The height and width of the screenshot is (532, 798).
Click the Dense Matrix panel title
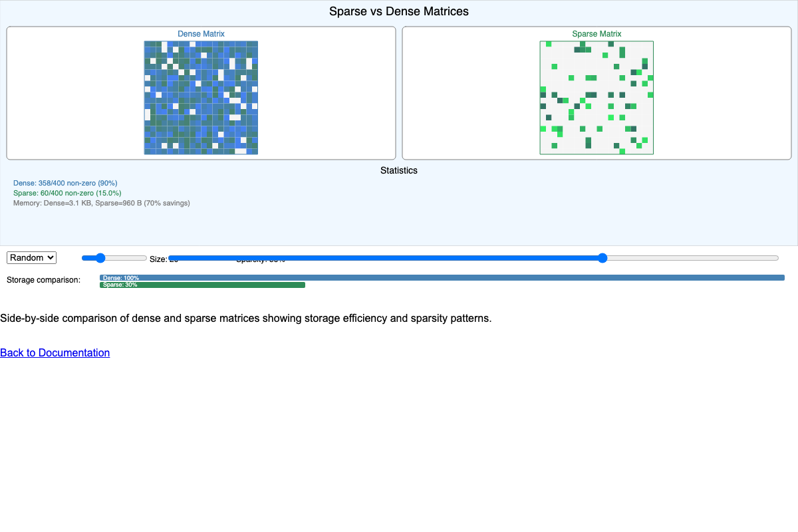click(201, 33)
